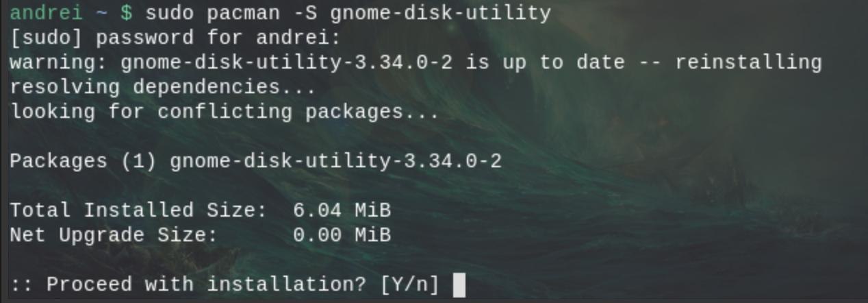Click the terminal cursor block after the prompt
The width and height of the screenshot is (868, 303).
(459, 284)
